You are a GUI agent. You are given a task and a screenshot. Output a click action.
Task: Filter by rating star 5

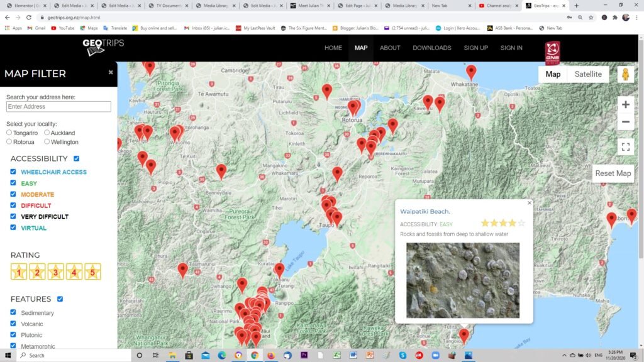coord(92,271)
